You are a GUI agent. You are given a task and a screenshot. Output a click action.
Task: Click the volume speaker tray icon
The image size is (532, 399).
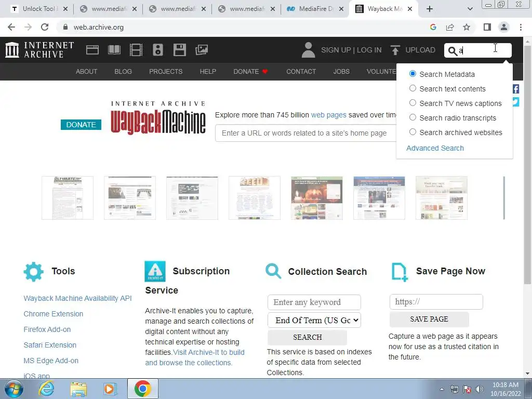pyautogui.click(x=480, y=389)
